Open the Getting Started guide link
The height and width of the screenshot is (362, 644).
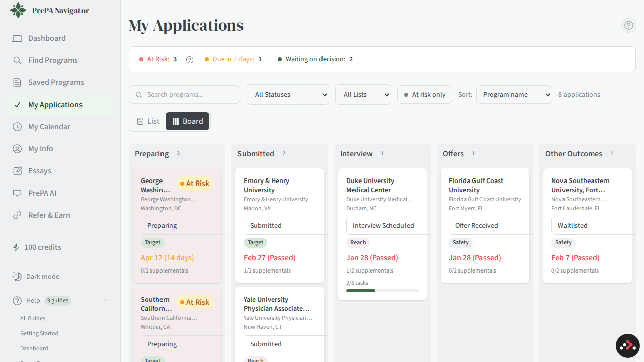pos(39,333)
